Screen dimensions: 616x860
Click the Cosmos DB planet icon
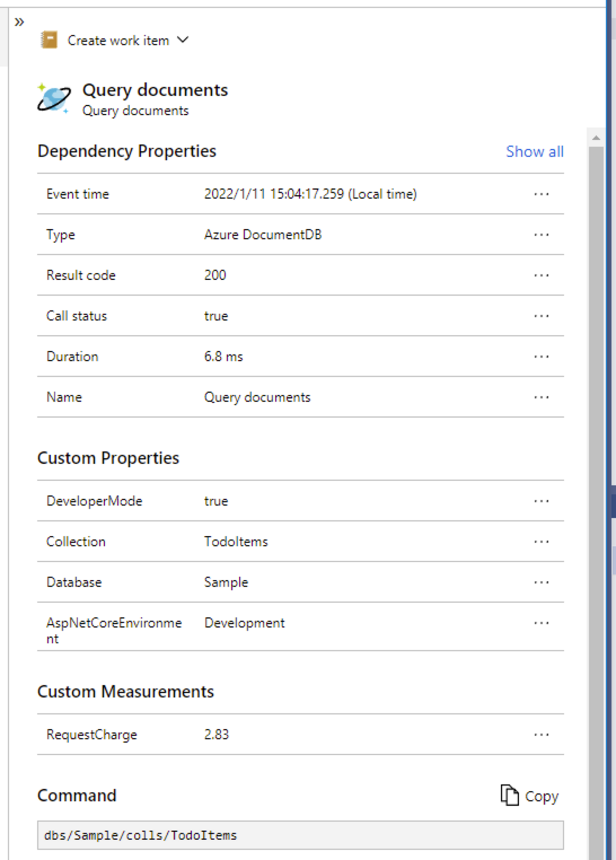tap(54, 99)
